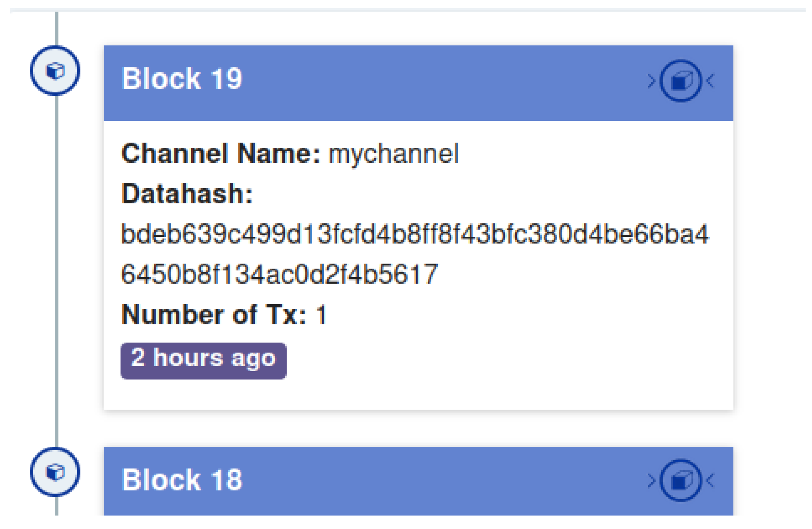
Task: Click the Channel Name label
Action: (221, 153)
